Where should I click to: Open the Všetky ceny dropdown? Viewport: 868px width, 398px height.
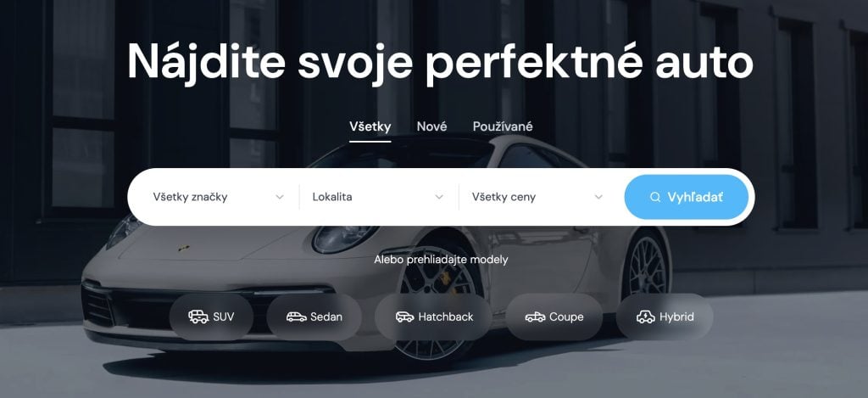pos(537,197)
